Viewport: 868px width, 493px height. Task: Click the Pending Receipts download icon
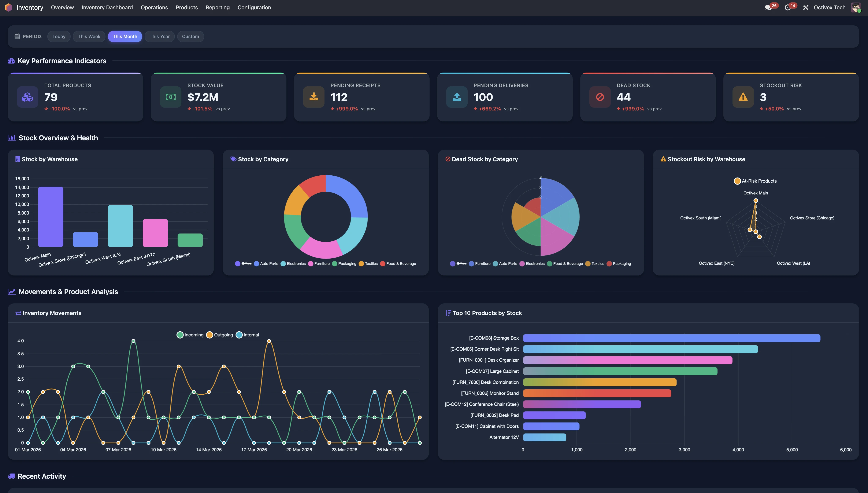pyautogui.click(x=314, y=97)
